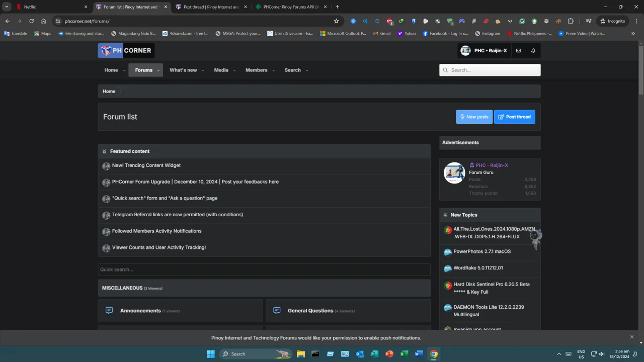
Task: Click the PHC - Raijin-X header avatar
Action: pyautogui.click(x=465, y=50)
